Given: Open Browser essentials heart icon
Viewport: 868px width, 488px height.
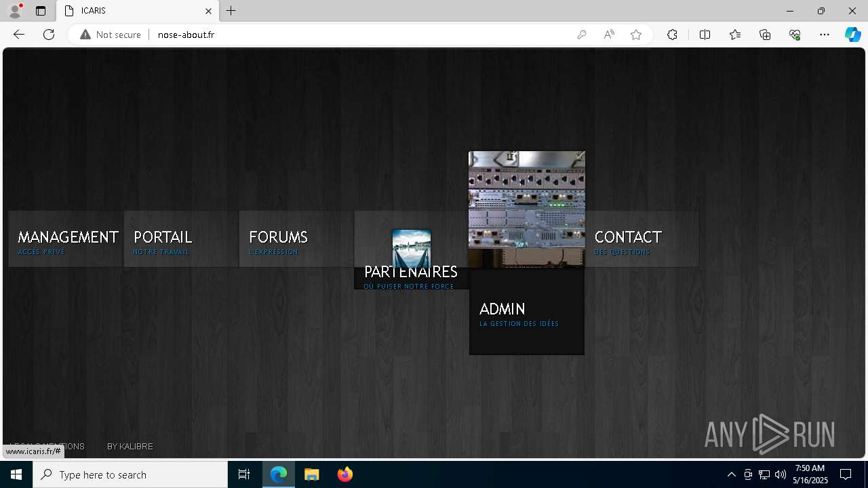Looking at the screenshot, I should (x=795, y=35).
